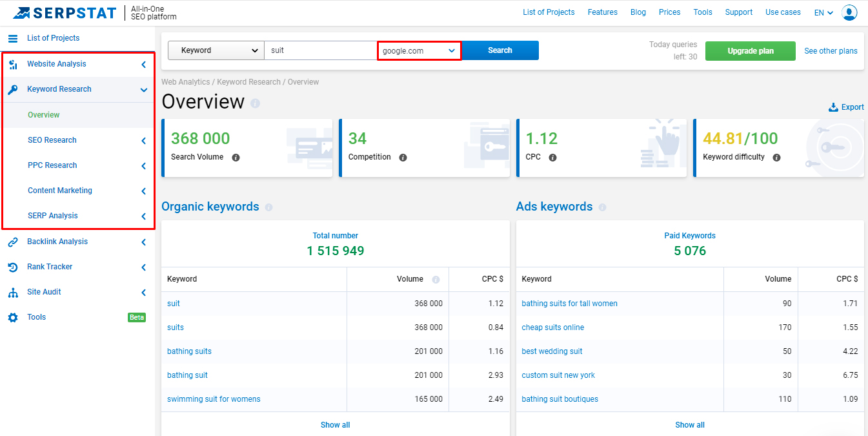Open keyword swimming suit for womens
Screen dimensions: 868x436
click(214, 399)
